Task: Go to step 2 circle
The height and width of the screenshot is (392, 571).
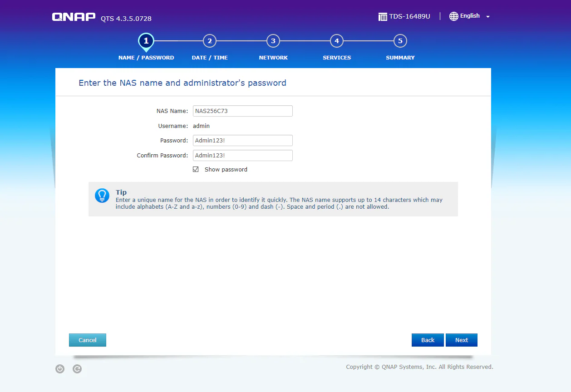Action: tap(210, 41)
